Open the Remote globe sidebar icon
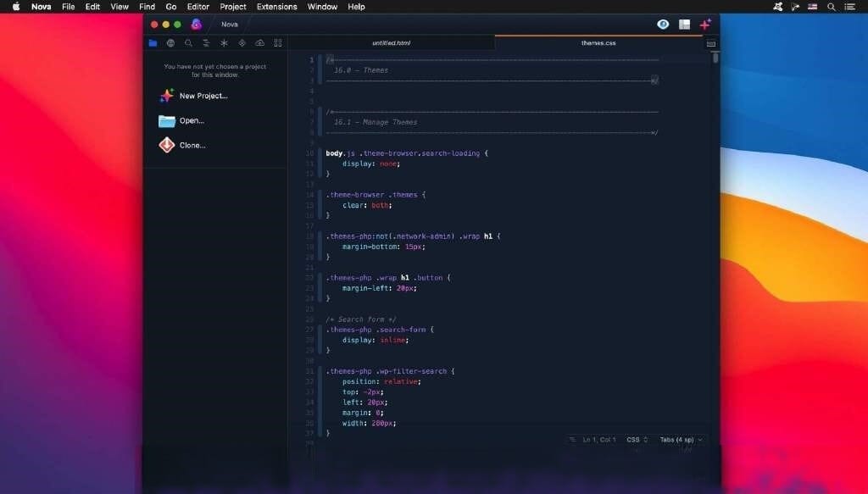The image size is (868, 494). pos(170,43)
